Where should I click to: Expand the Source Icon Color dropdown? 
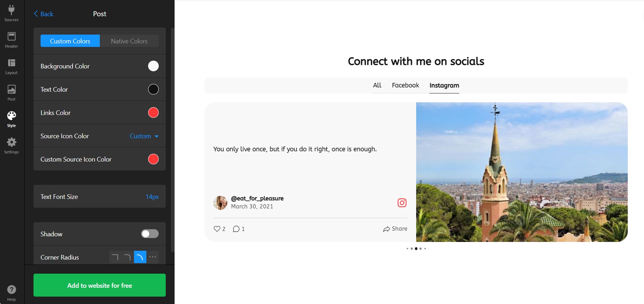tap(144, 136)
